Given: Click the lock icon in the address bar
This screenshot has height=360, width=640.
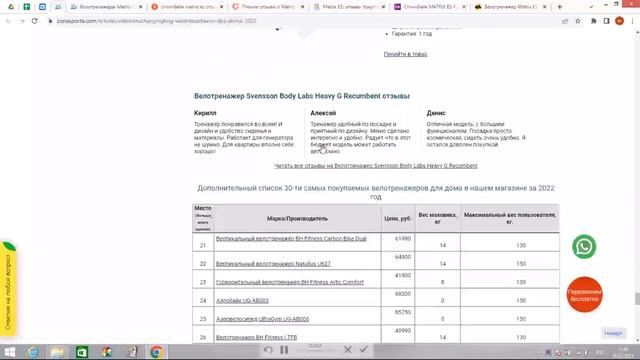Looking at the screenshot, I should click(50, 21).
